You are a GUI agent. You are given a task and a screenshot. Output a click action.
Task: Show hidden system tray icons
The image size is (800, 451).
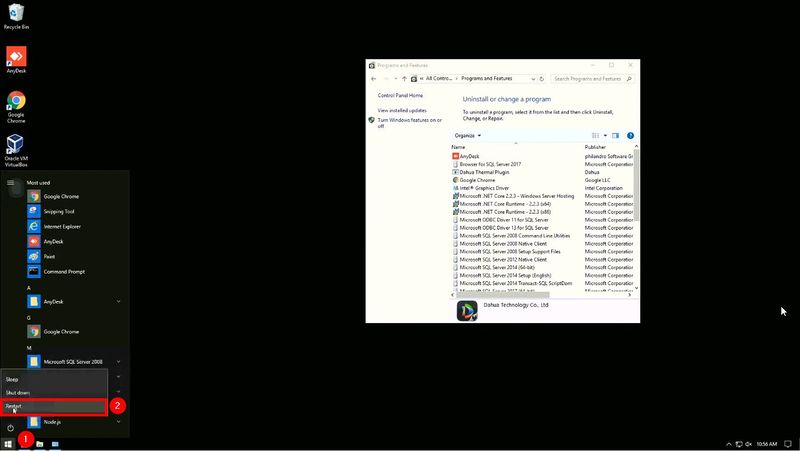tap(729, 444)
